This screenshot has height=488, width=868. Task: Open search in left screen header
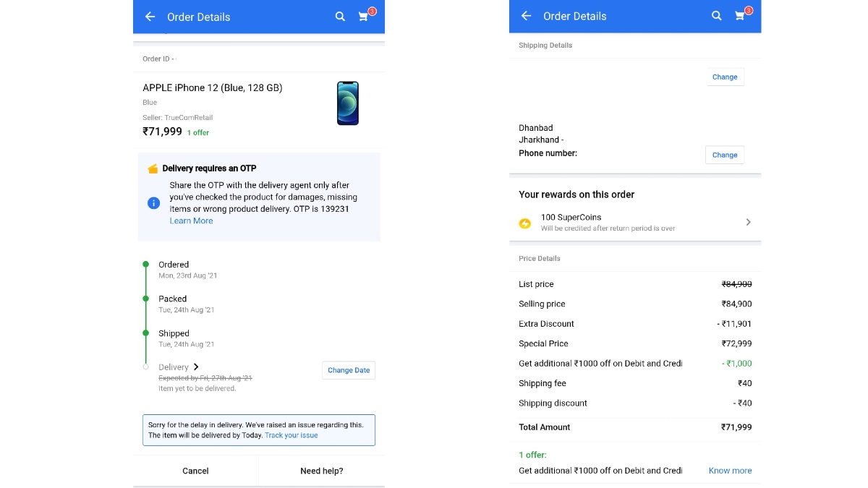(x=340, y=17)
